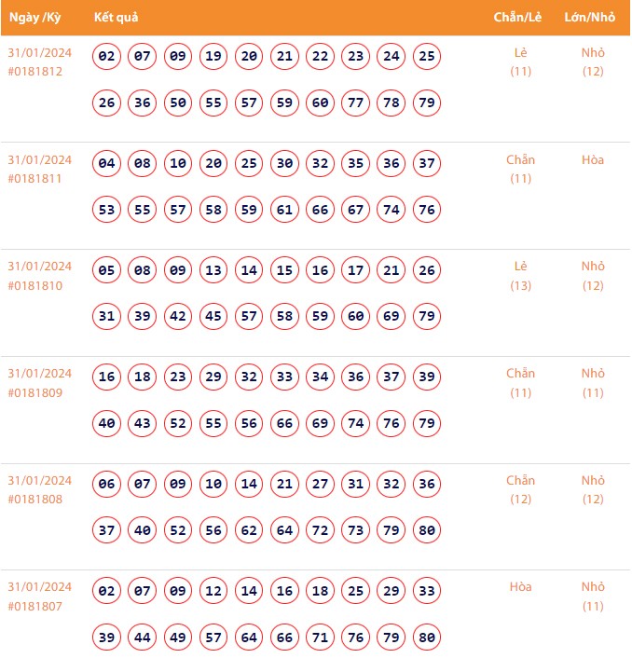Image resolution: width=632 pixels, height=672 pixels.
Task: Click ball 45 in draw #0181810
Action: click(213, 316)
